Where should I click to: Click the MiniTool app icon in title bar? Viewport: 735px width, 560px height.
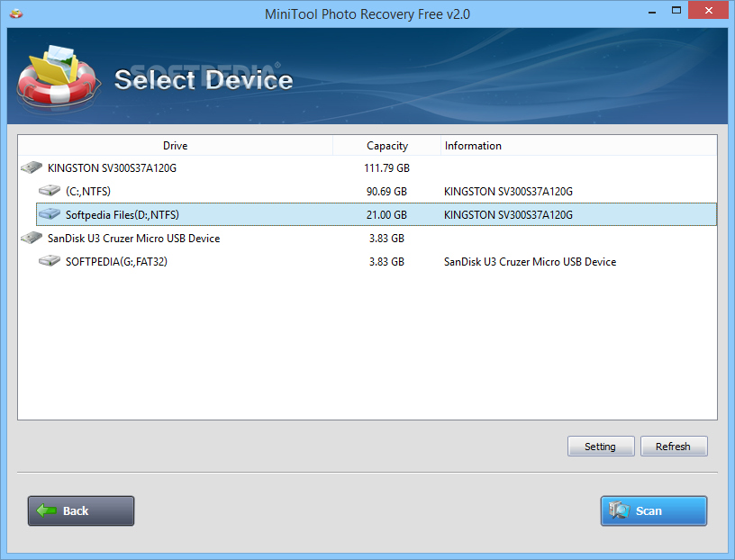point(16,14)
